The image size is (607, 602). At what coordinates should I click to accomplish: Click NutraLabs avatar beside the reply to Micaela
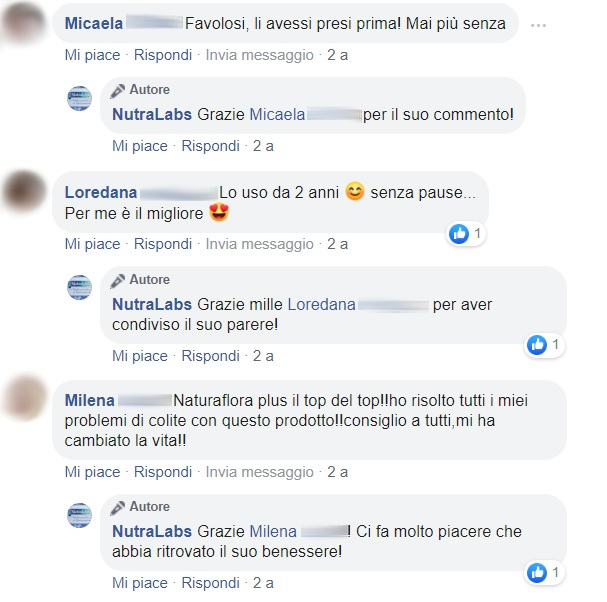pos(79,98)
